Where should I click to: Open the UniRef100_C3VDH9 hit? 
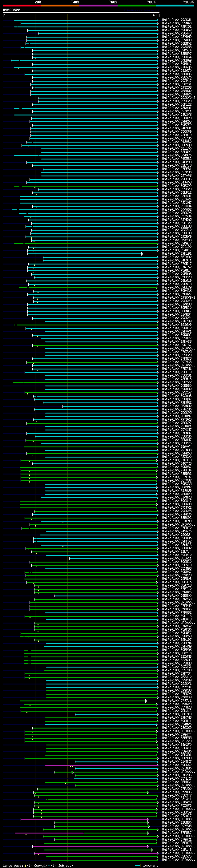[x=176, y=37]
